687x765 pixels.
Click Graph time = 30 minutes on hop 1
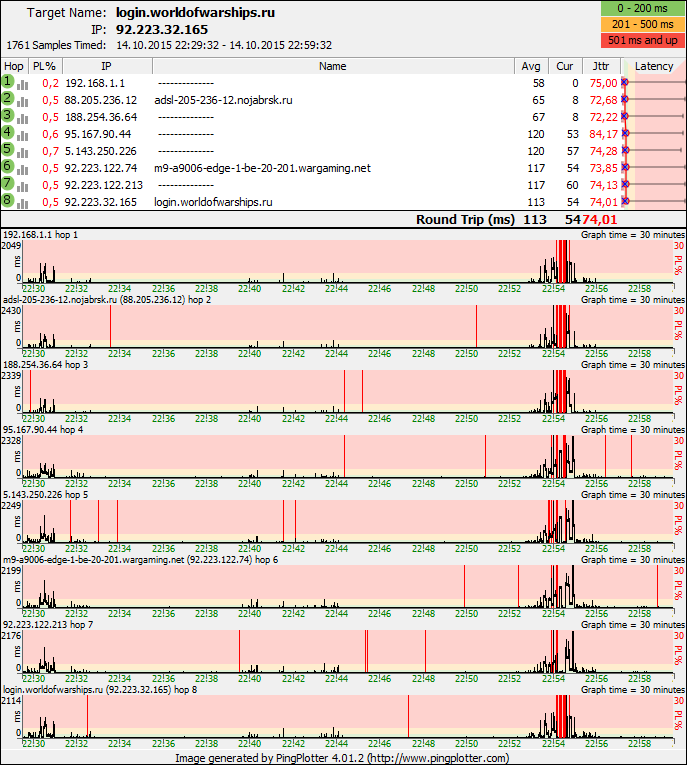(633, 235)
